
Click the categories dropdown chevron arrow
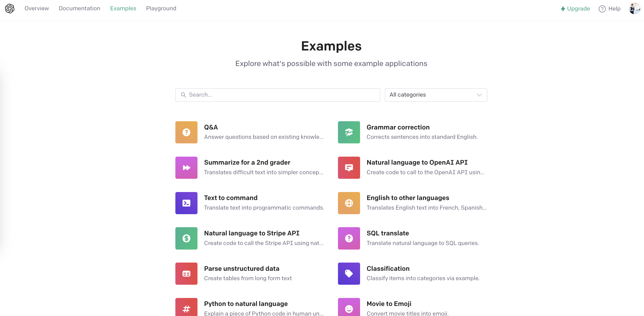479,95
